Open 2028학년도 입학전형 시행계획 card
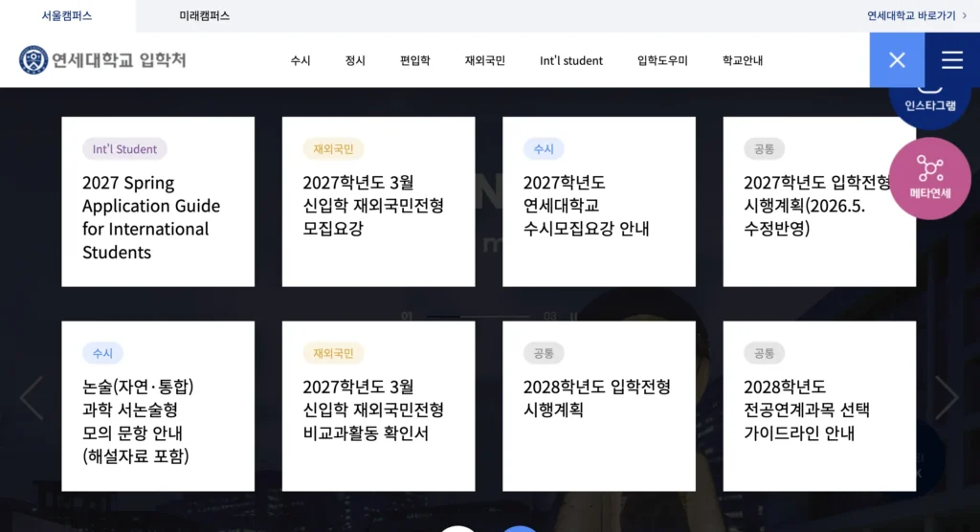The image size is (980, 532). tap(599, 406)
